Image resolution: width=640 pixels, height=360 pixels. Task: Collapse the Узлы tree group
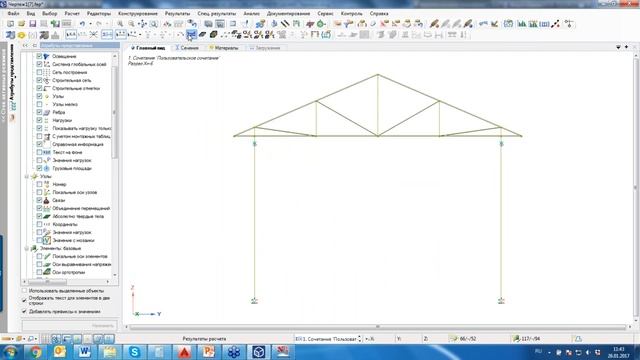click(27, 176)
